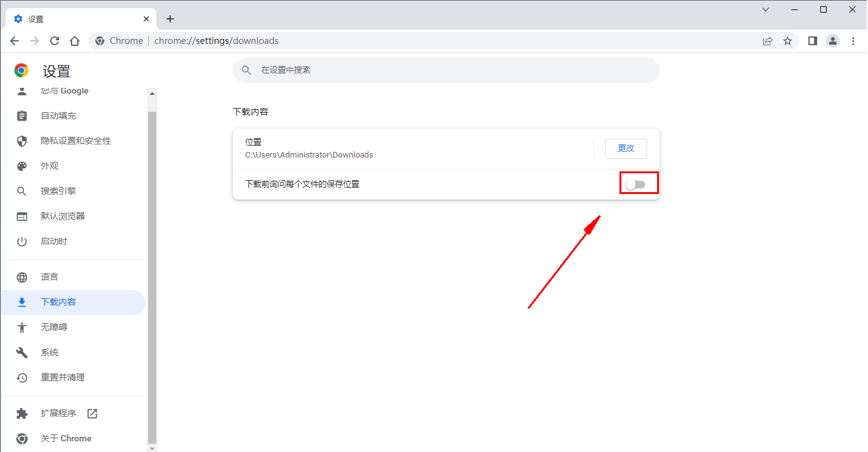This screenshot has height=452, width=868.
Task: Open the profile avatar menu
Action: [x=833, y=41]
